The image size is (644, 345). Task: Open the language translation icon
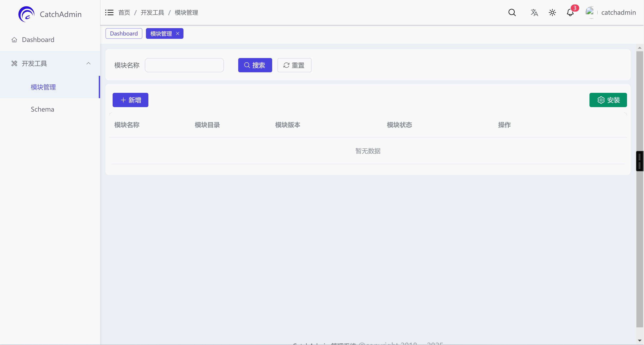pyautogui.click(x=534, y=12)
